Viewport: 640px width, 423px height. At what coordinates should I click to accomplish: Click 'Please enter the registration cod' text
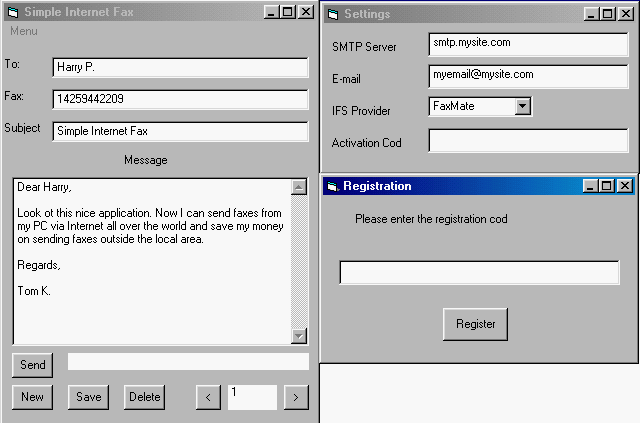pyautogui.click(x=431, y=219)
